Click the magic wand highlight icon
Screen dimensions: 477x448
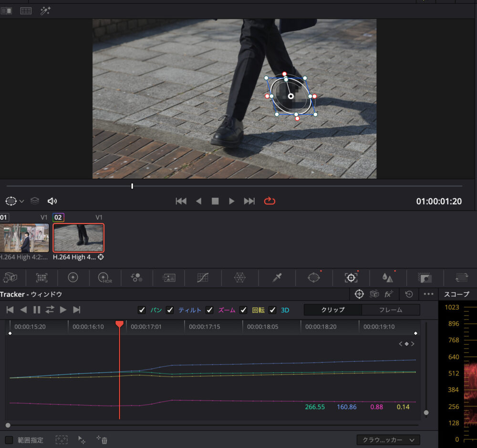[x=45, y=10]
